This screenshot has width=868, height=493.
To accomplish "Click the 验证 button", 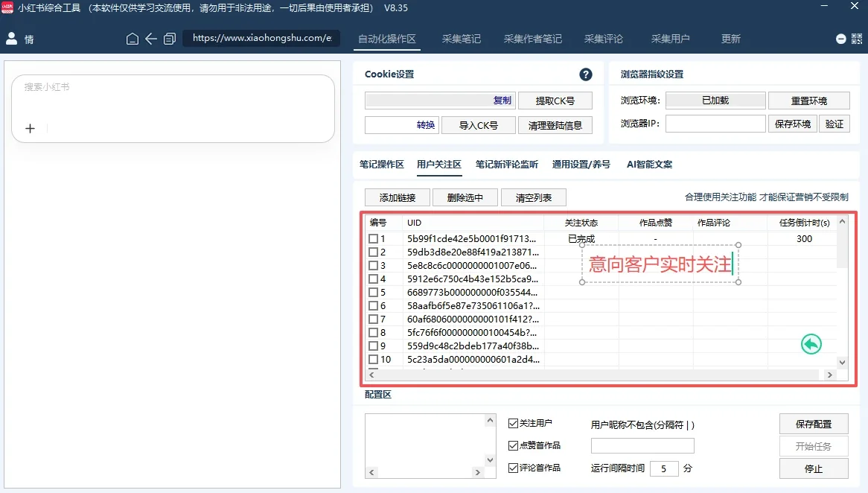I will click(x=835, y=124).
